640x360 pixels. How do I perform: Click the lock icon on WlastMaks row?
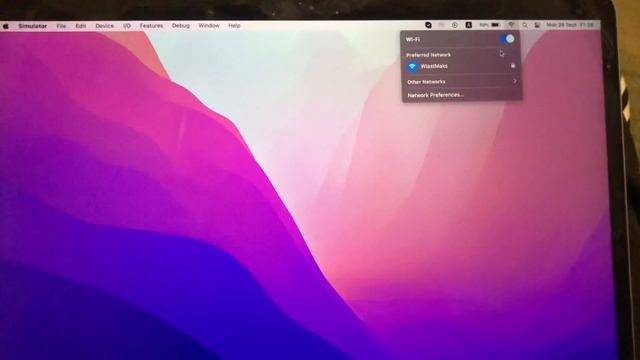(513, 65)
